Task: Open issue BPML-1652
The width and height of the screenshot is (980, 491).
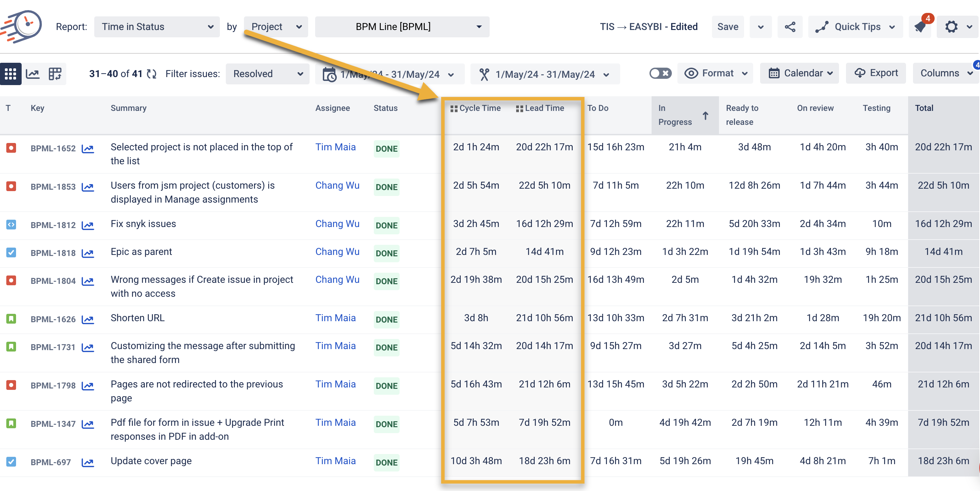Action: point(53,149)
